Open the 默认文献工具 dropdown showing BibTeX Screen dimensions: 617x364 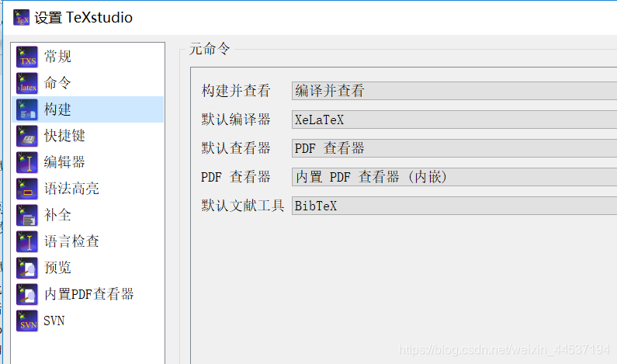454,206
